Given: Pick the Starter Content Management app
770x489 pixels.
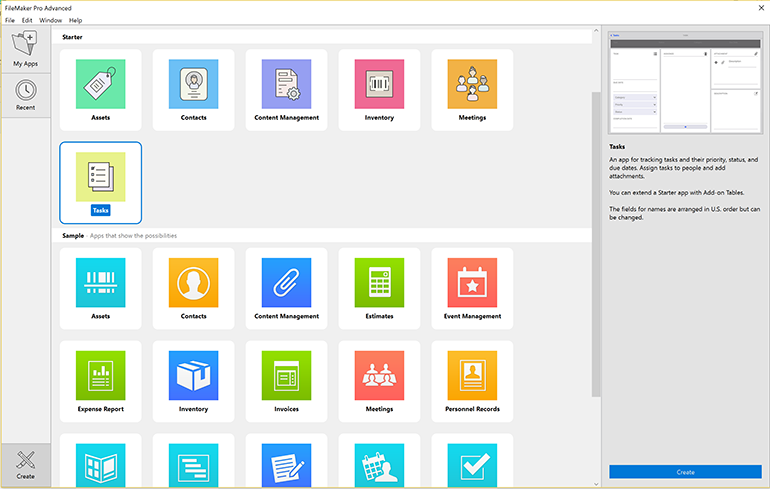Looking at the screenshot, I should [286, 84].
